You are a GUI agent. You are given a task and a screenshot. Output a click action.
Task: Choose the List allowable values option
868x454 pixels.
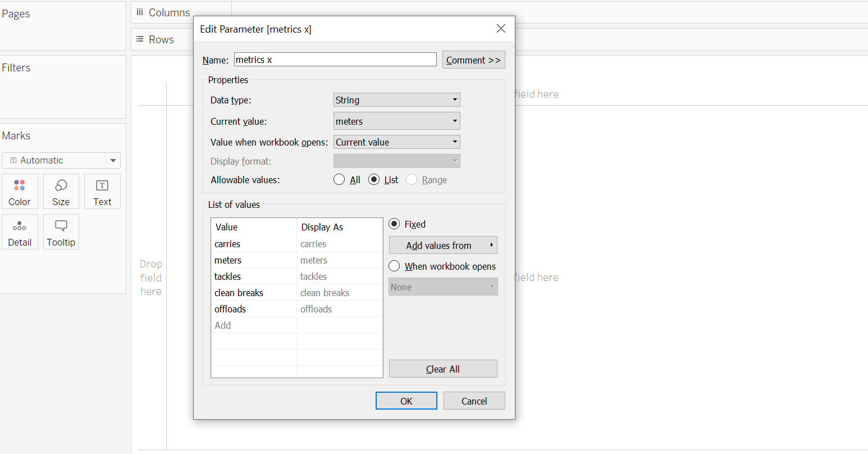374,180
